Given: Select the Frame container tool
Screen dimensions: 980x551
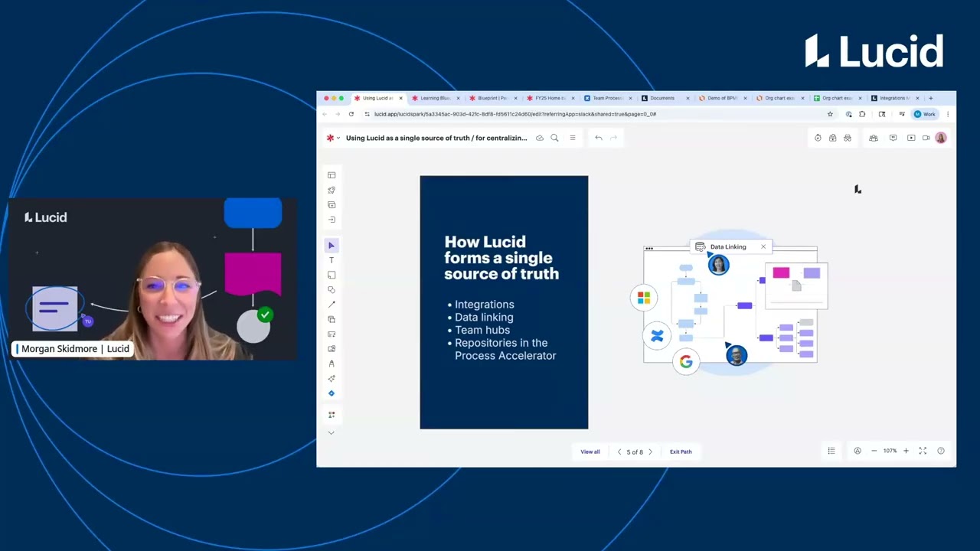Looking at the screenshot, I should click(x=332, y=319).
